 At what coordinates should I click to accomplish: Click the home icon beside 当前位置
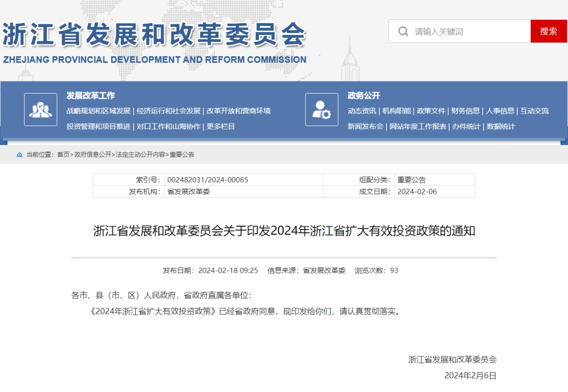pyautogui.click(x=19, y=154)
